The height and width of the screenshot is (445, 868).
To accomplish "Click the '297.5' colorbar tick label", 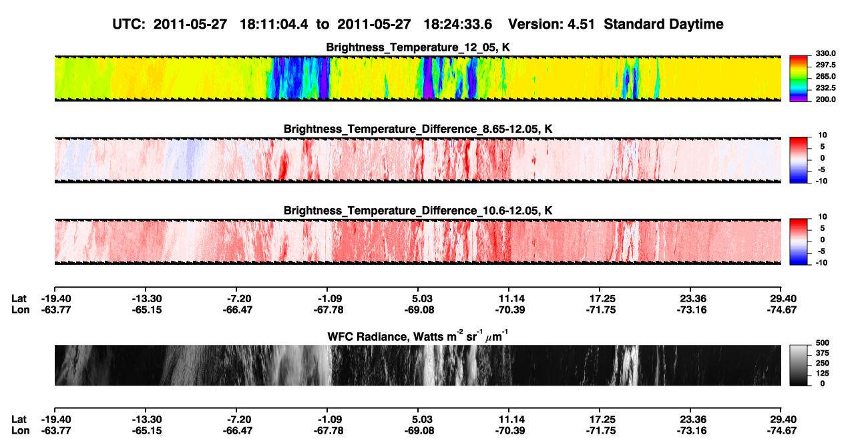I will [x=826, y=65].
